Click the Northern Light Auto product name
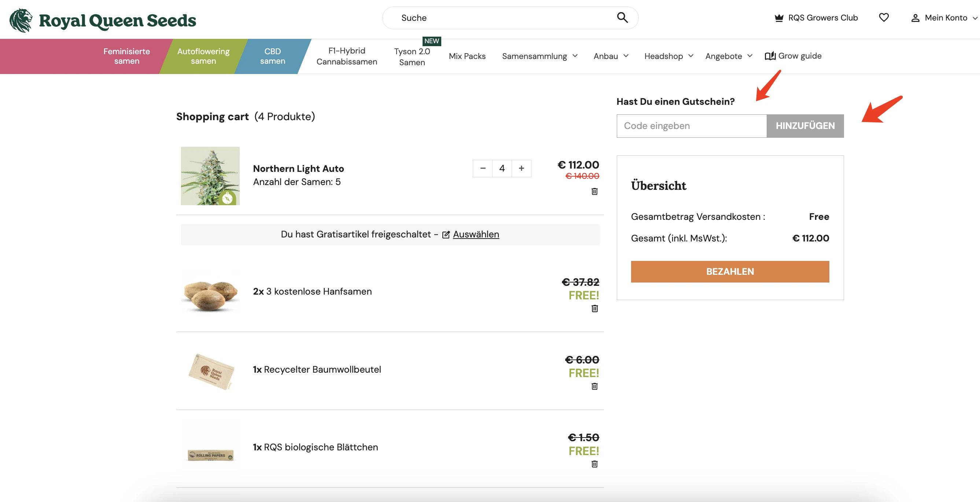This screenshot has width=980, height=502. click(298, 169)
